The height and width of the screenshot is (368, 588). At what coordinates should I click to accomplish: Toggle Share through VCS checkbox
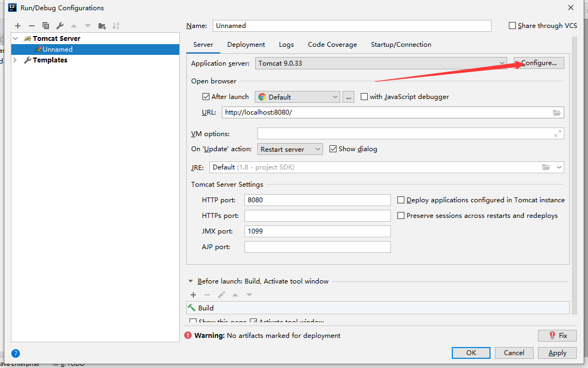(x=512, y=25)
